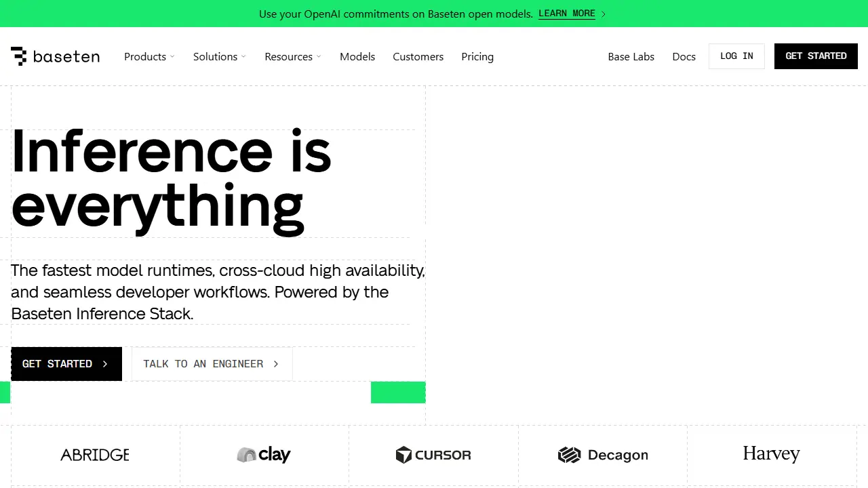Click the header GET STARTED button

(816, 56)
